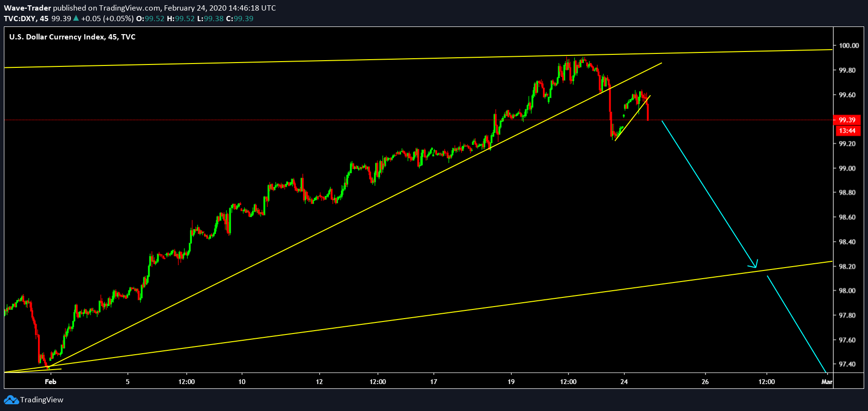Screen dimensions: 868x411
Task: Click the 24 date label on time axis
Action: pos(624,382)
